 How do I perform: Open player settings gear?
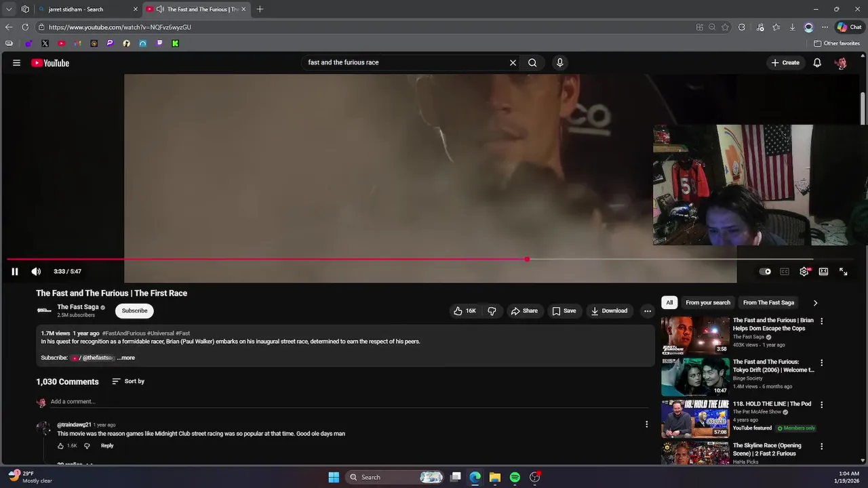[x=804, y=271]
